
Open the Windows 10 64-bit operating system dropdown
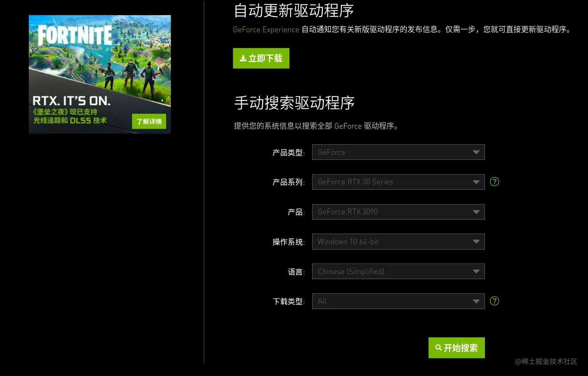[x=398, y=241]
